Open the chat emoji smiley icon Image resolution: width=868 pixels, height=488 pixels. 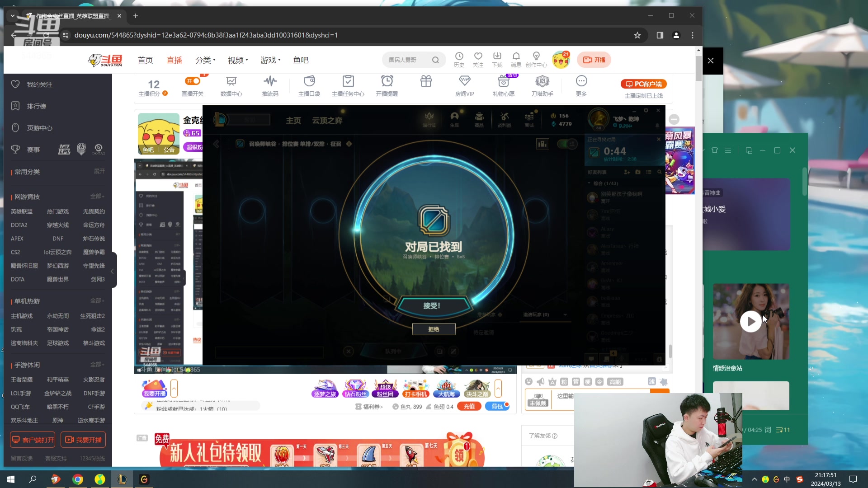click(528, 382)
